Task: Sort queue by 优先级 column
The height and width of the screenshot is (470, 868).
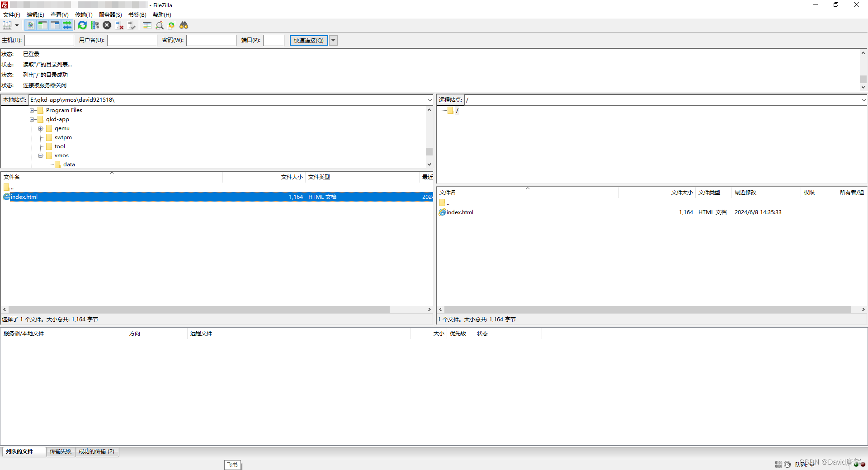Action: [x=458, y=334]
